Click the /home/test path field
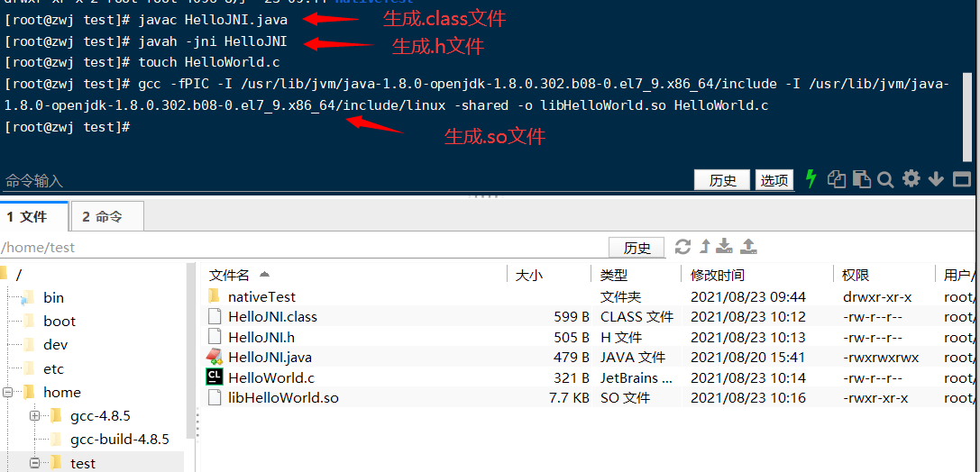 pos(303,247)
